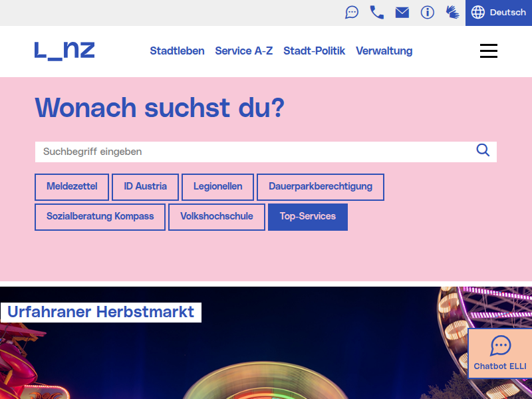Open the information circle icon
532x399 pixels.
tap(427, 13)
